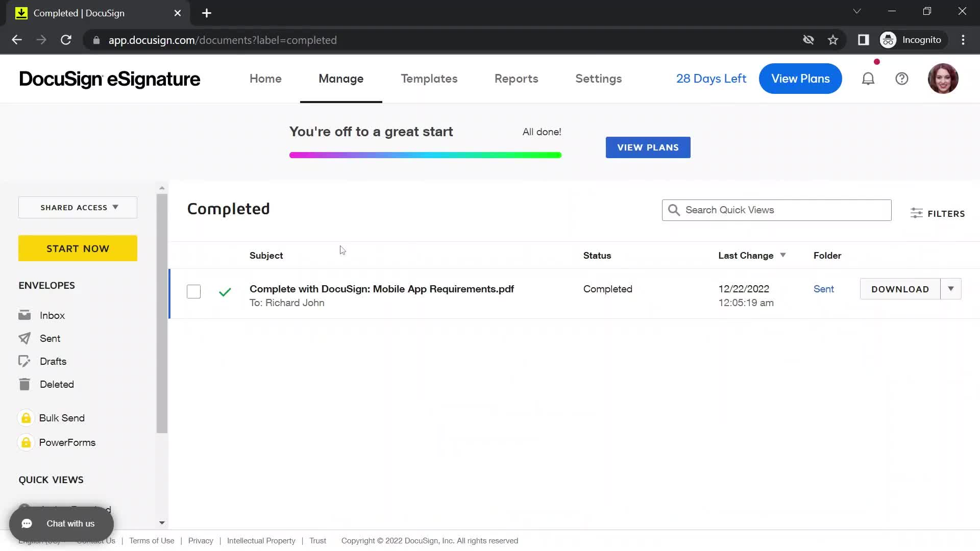Expand FILTERS panel options
980x551 pixels.
pos(938,213)
